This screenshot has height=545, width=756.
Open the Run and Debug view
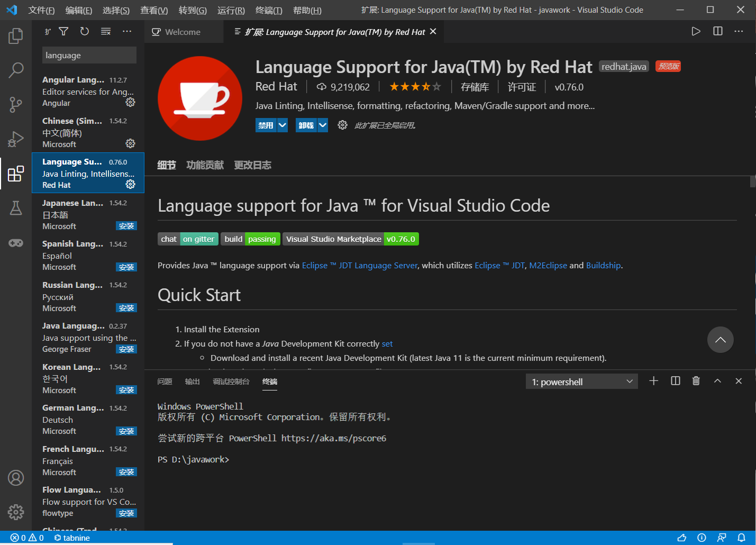[x=16, y=139]
